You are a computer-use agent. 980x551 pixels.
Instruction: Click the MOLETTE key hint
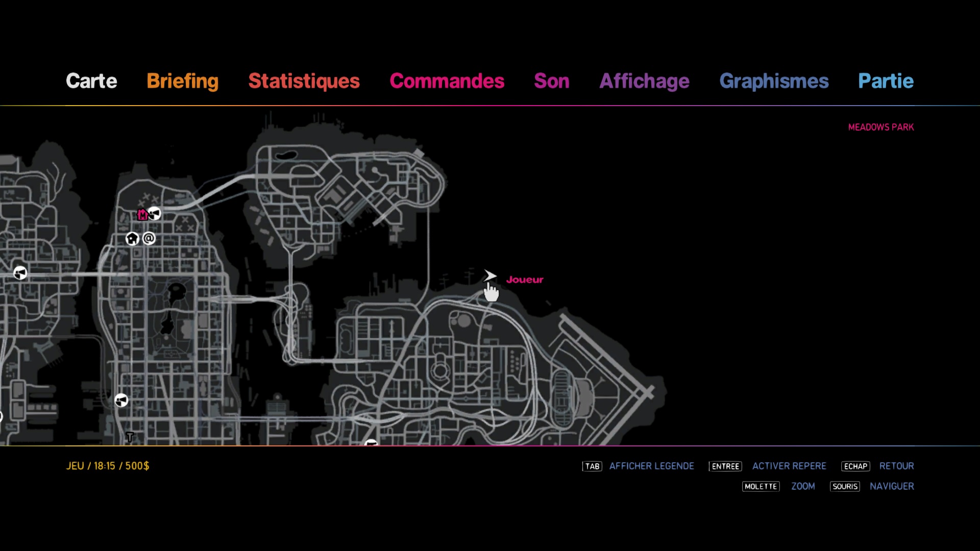tap(761, 487)
